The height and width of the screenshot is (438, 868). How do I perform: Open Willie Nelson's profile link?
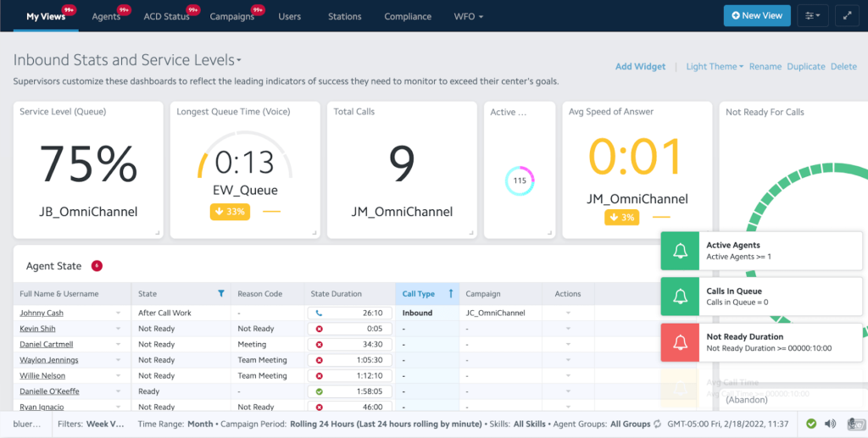point(42,375)
